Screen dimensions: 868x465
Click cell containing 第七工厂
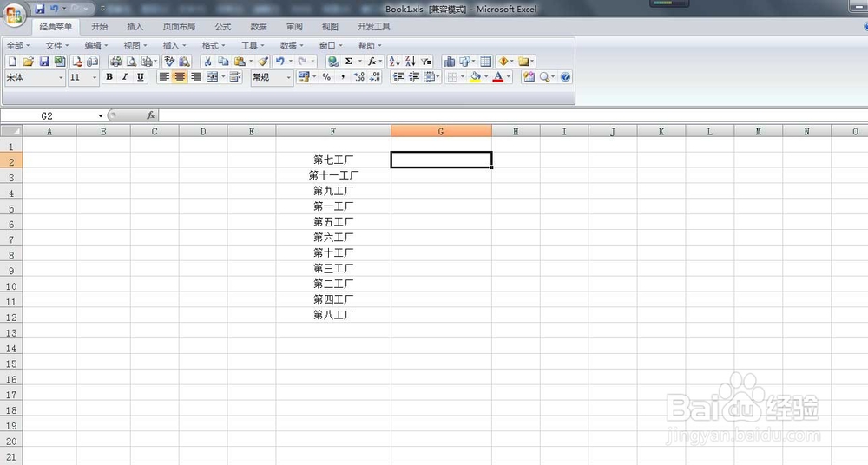coord(333,160)
